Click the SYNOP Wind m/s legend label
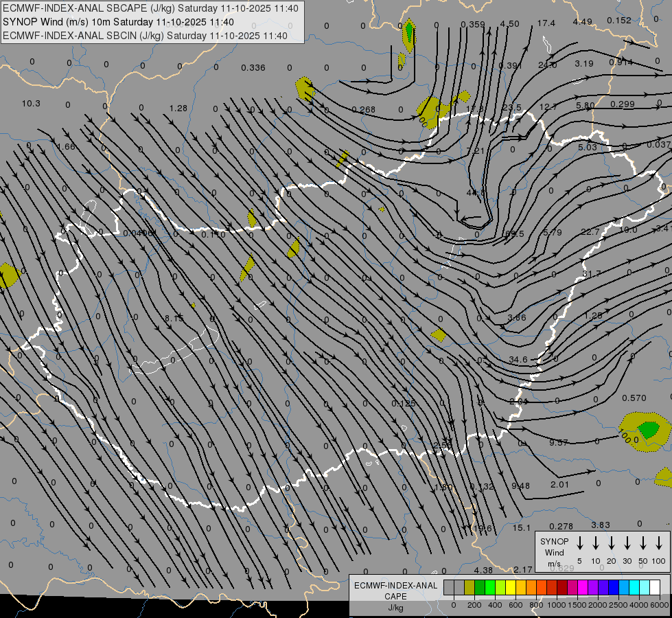672x618 pixels. point(554,552)
